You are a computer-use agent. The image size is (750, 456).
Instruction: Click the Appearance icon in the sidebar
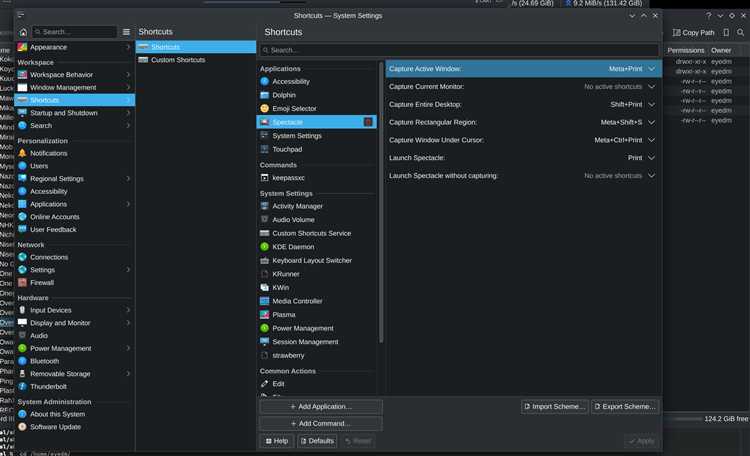[22, 47]
